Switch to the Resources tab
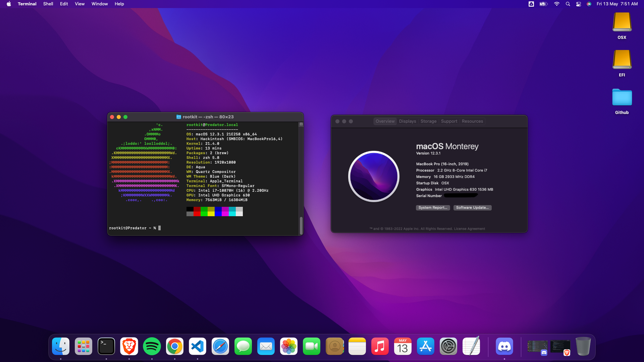The width and height of the screenshot is (644, 362). click(x=472, y=121)
